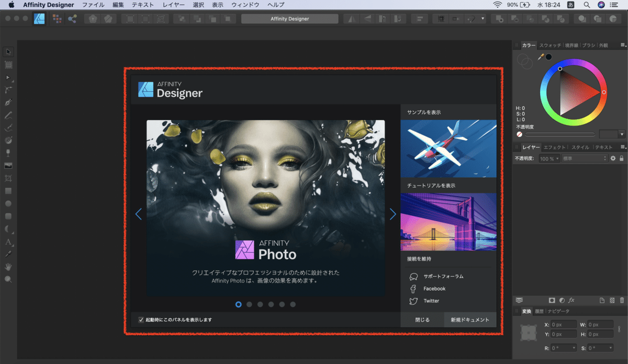Click the 新規ドキュメント button
628x364 pixels.
click(x=470, y=320)
